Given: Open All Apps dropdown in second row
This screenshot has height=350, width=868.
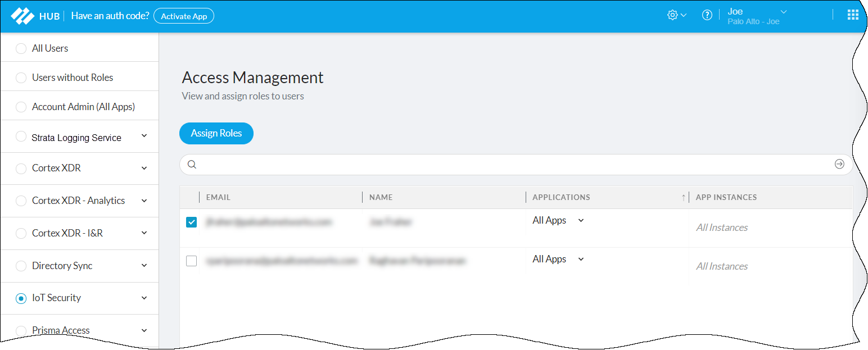Looking at the screenshot, I should (x=558, y=259).
